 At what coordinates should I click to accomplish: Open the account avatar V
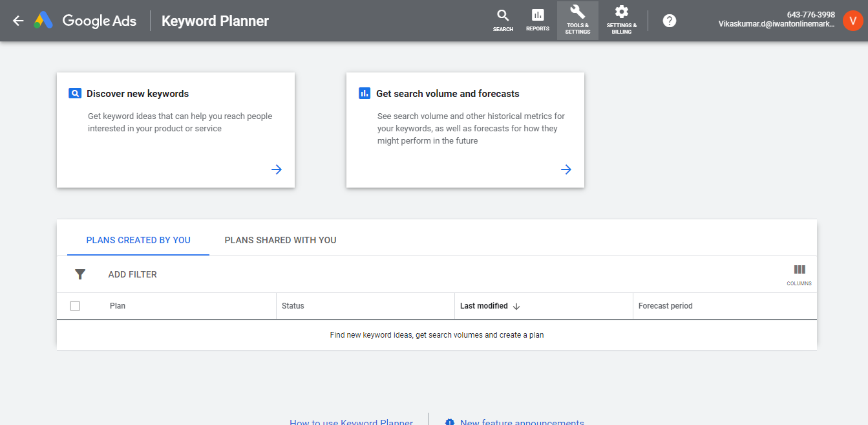(x=853, y=21)
